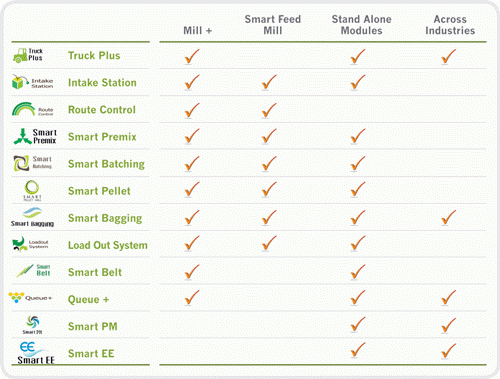
Task: Click Smart Bagging checkmark under Across Industries
Action: [449, 217]
